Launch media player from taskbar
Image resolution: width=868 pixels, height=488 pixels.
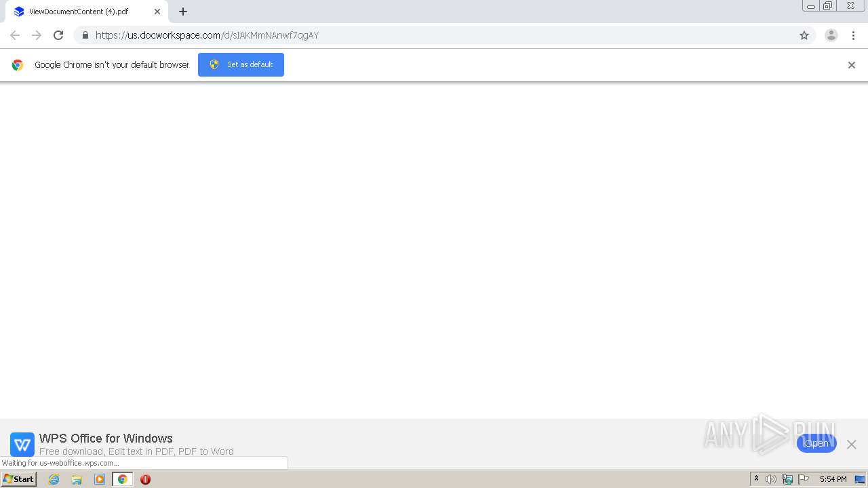pos(100,479)
